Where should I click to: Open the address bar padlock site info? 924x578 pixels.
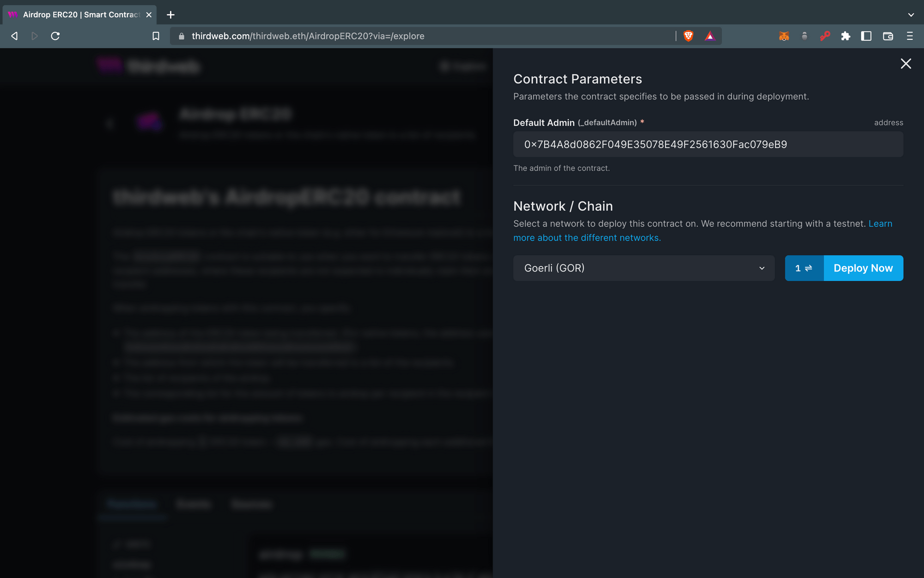182,36
